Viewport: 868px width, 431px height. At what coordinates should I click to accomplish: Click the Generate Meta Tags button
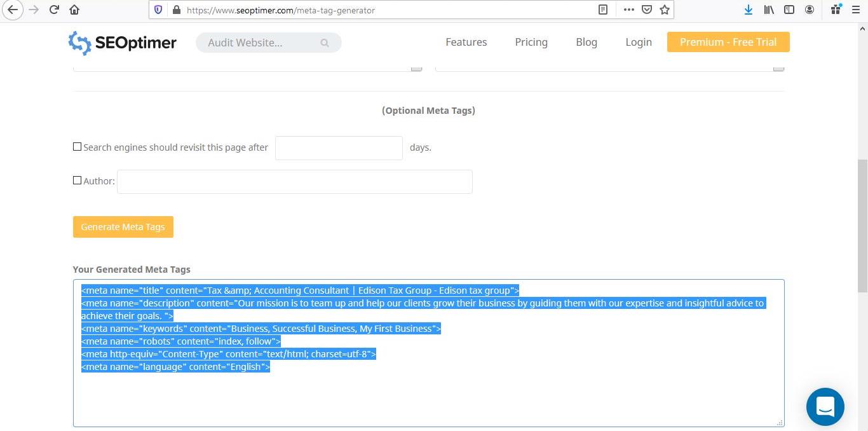tap(123, 227)
